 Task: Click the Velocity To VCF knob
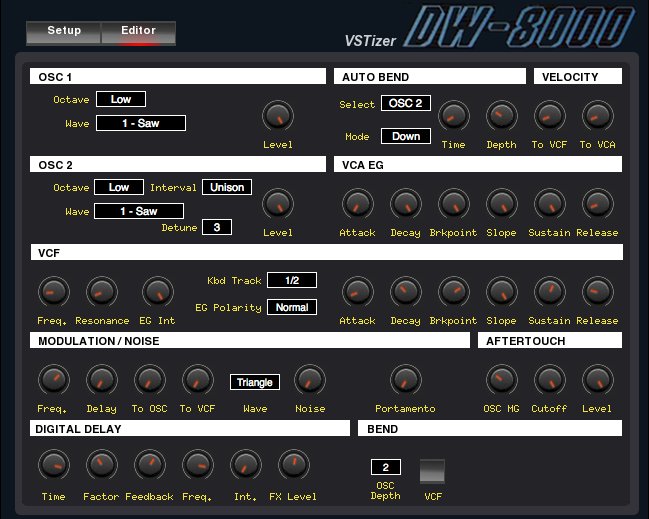point(550,116)
